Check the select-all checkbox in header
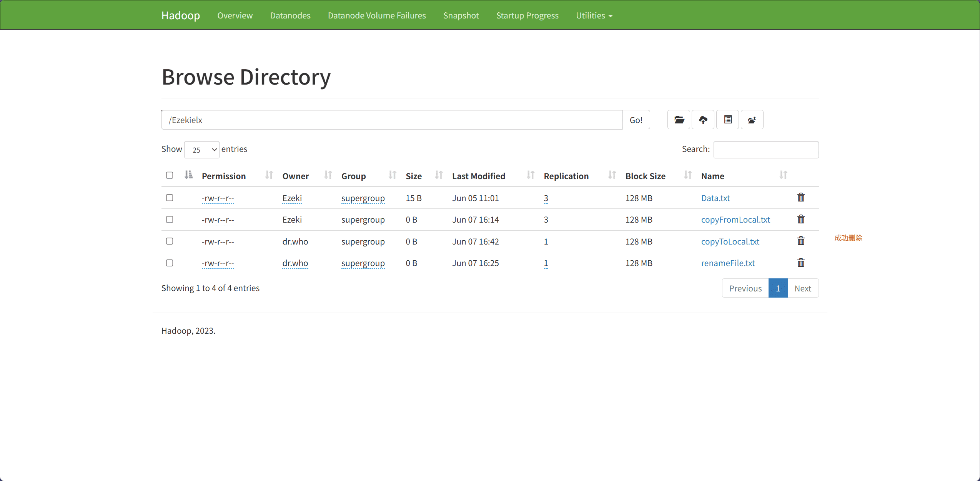The width and height of the screenshot is (980, 481). [170, 175]
